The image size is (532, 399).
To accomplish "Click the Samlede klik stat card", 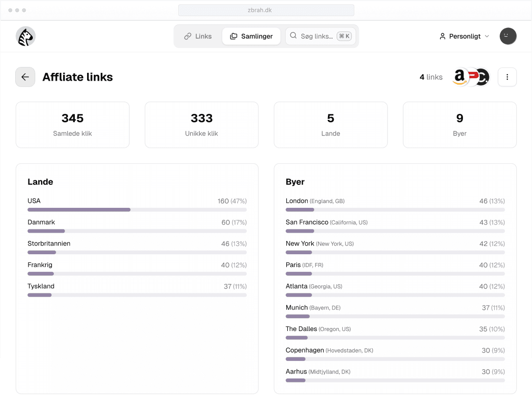I will [x=72, y=125].
